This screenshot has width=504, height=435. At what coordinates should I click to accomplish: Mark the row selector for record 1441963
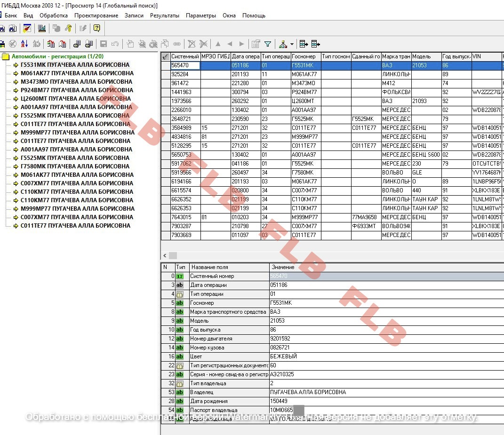click(x=165, y=92)
